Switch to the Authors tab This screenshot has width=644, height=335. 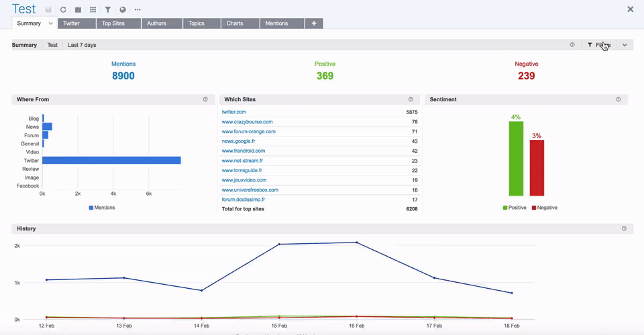[x=156, y=23]
